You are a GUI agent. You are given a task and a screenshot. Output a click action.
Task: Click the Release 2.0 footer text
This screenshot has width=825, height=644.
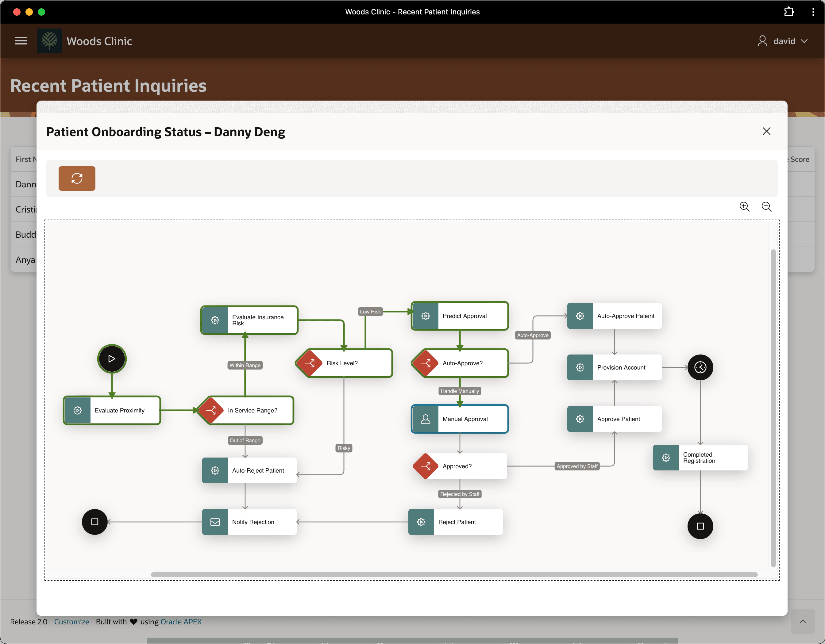(29, 622)
